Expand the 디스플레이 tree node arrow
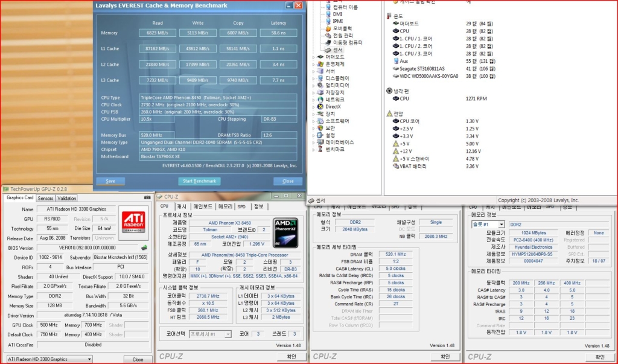This screenshot has width=618, height=364. point(314,78)
